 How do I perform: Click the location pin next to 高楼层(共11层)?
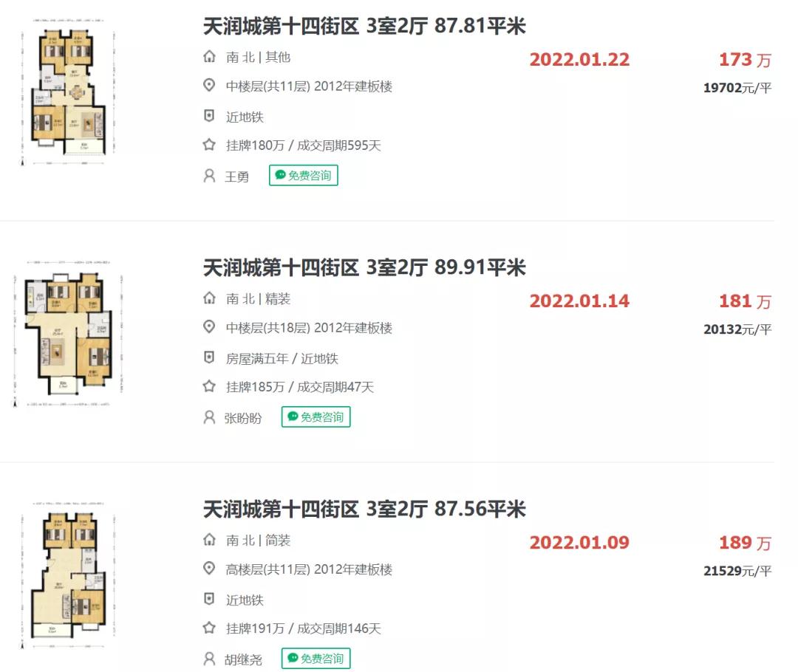coord(209,568)
